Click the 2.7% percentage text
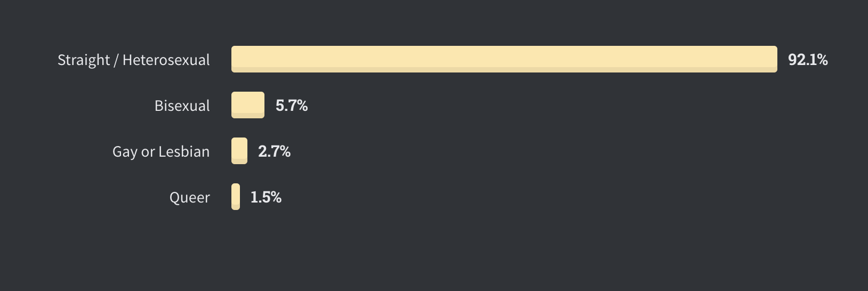Image resolution: width=868 pixels, height=291 pixels. (274, 151)
